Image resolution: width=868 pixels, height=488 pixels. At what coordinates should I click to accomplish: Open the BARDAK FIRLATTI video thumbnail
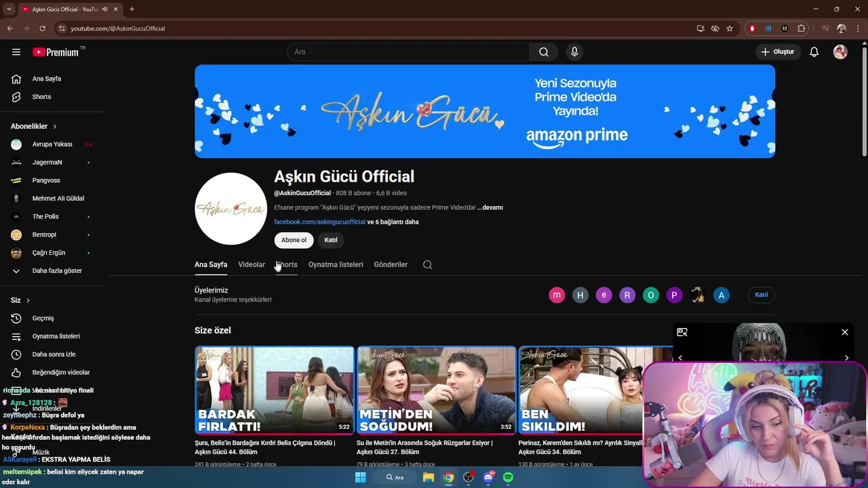click(x=275, y=390)
